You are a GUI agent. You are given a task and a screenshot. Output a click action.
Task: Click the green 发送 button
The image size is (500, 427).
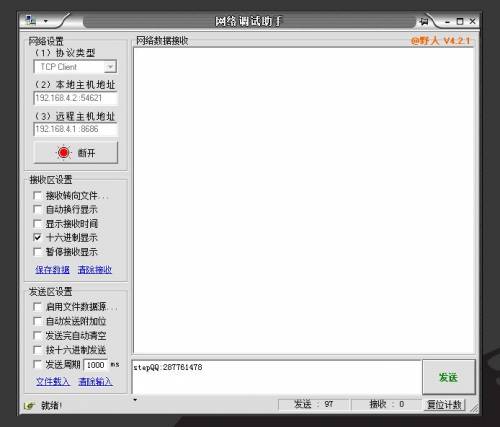(x=449, y=377)
